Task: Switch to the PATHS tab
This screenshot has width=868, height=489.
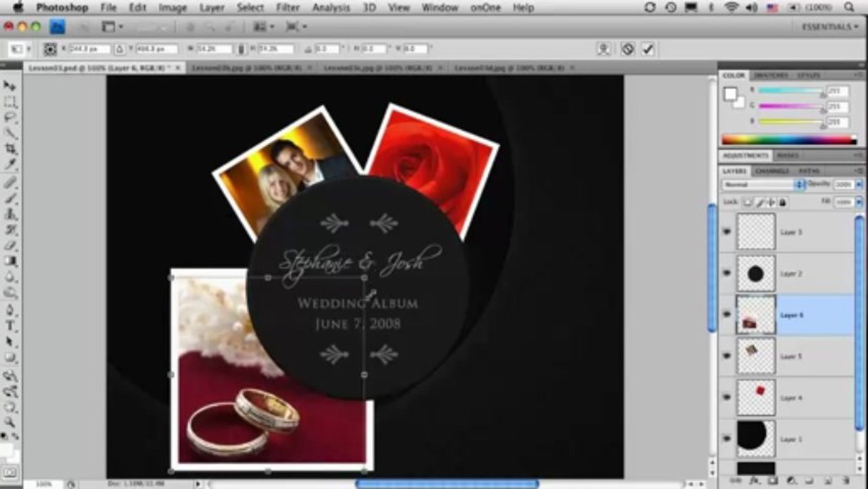Action: click(808, 171)
